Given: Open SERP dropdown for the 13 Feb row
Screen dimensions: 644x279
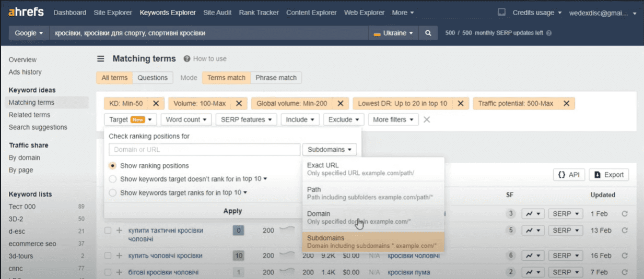Looking at the screenshot, I should pos(566,230).
